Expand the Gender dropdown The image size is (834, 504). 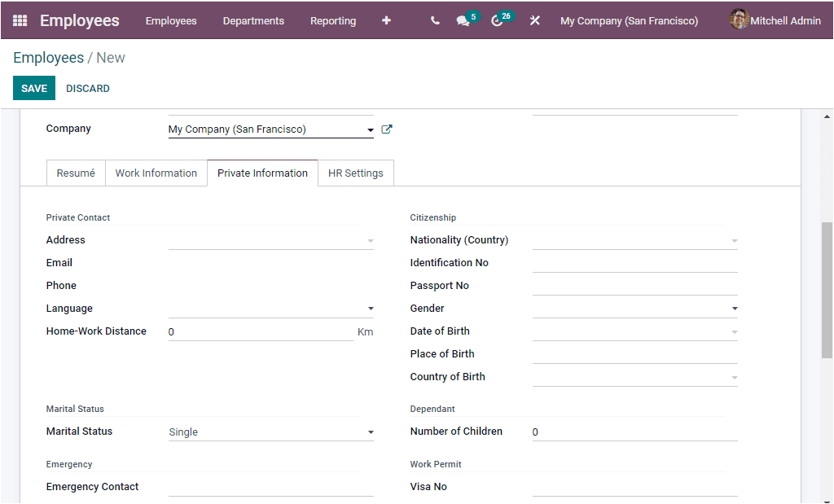pyautogui.click(x=734, y=308)
